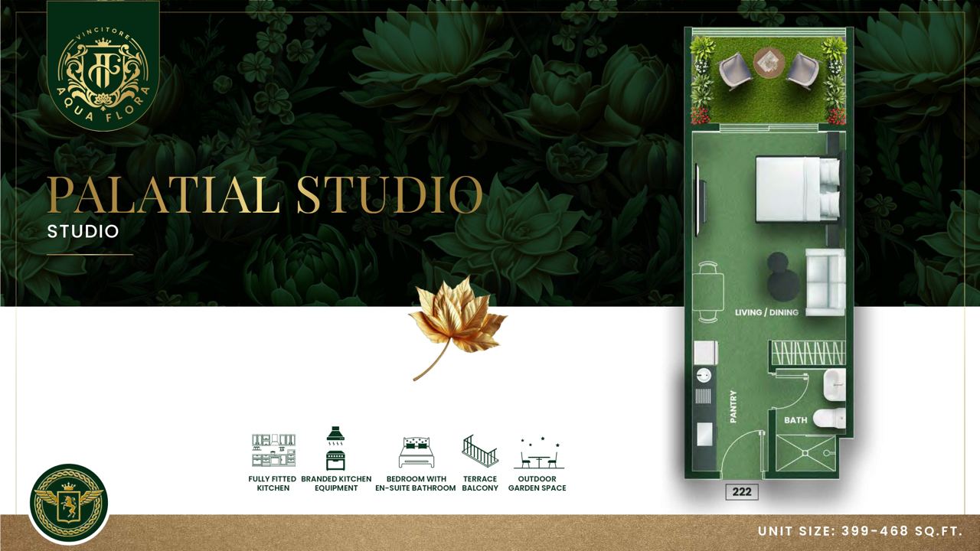Select the PALATIAL STUDIO heading

click(265, 195)
